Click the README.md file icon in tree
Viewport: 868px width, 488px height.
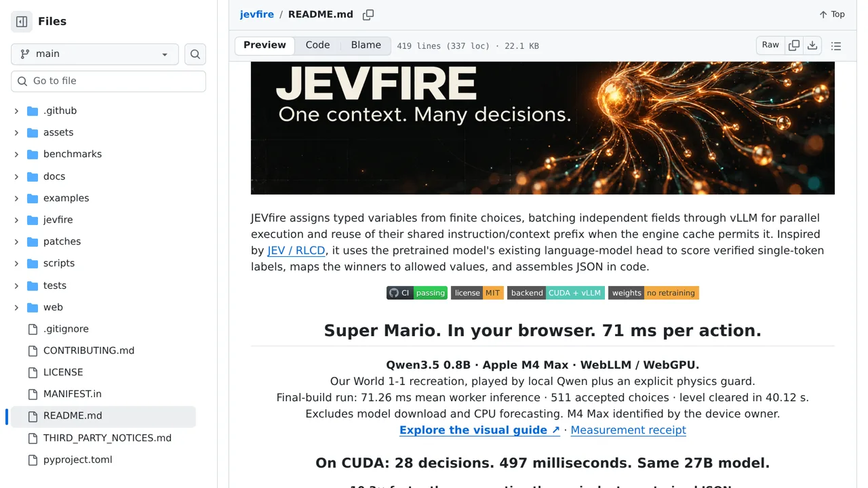tap(33, 416)
